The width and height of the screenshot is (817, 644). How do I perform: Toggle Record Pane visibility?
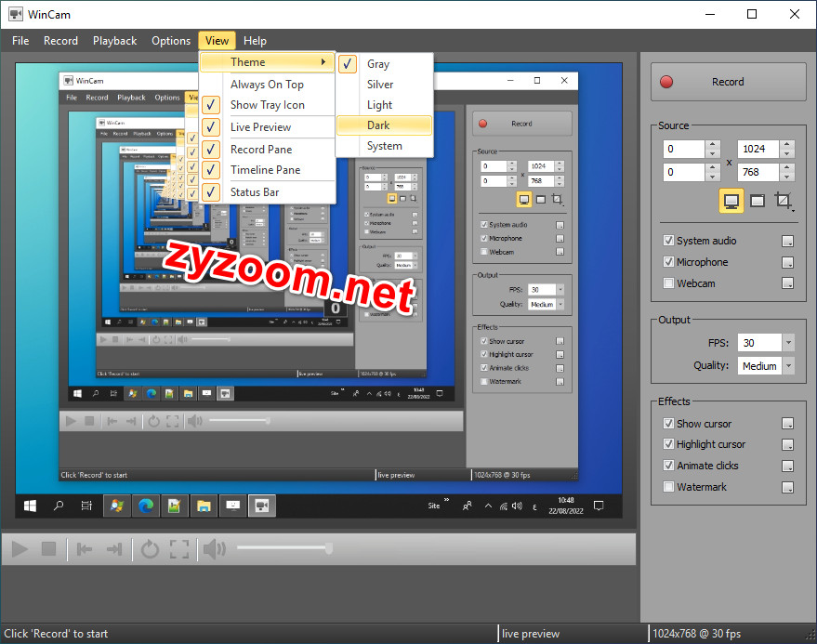267,150
